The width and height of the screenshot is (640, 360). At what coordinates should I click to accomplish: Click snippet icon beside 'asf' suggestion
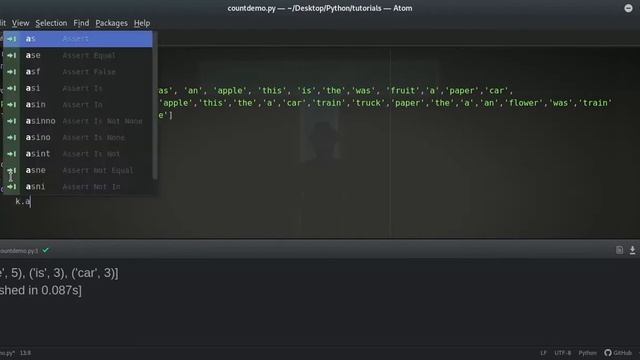tap(11, 72)
